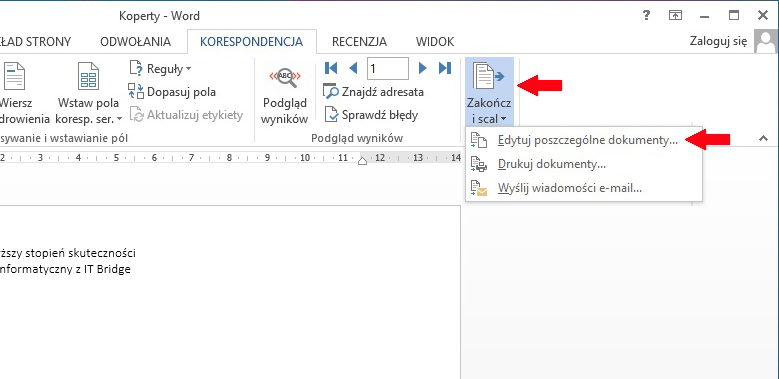Click the Reguły rules icon
779x379 pixels.
point(136,68)
